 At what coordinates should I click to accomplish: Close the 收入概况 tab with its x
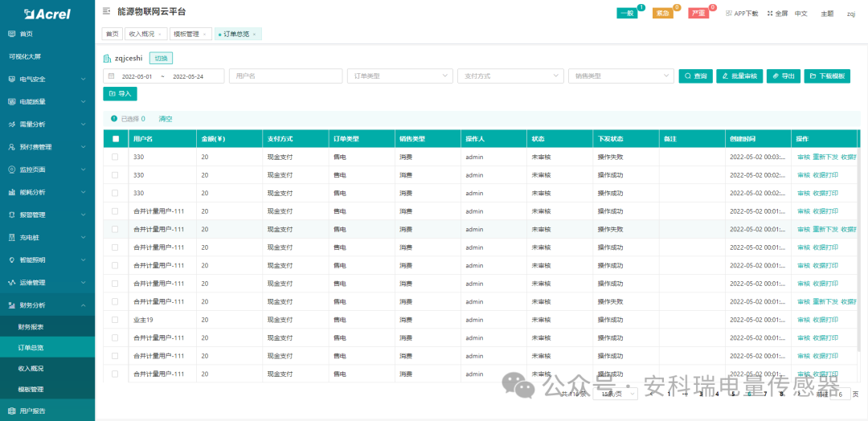(160, 35)
